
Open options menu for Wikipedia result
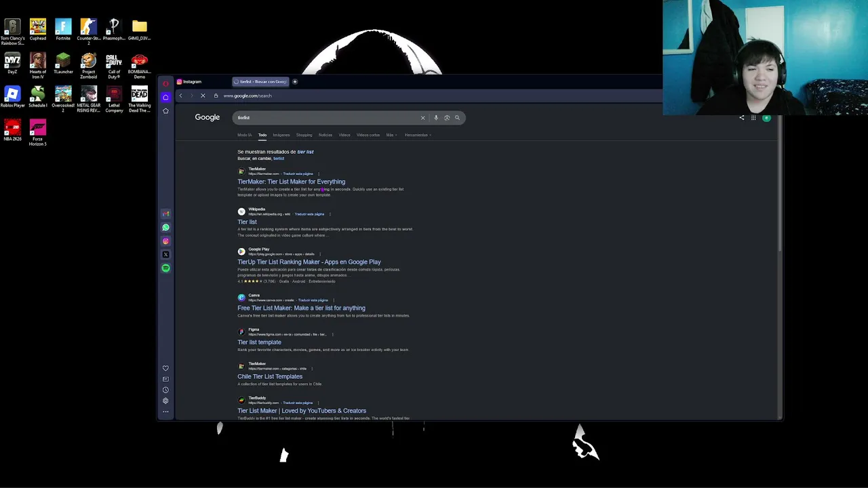[330, 214]
